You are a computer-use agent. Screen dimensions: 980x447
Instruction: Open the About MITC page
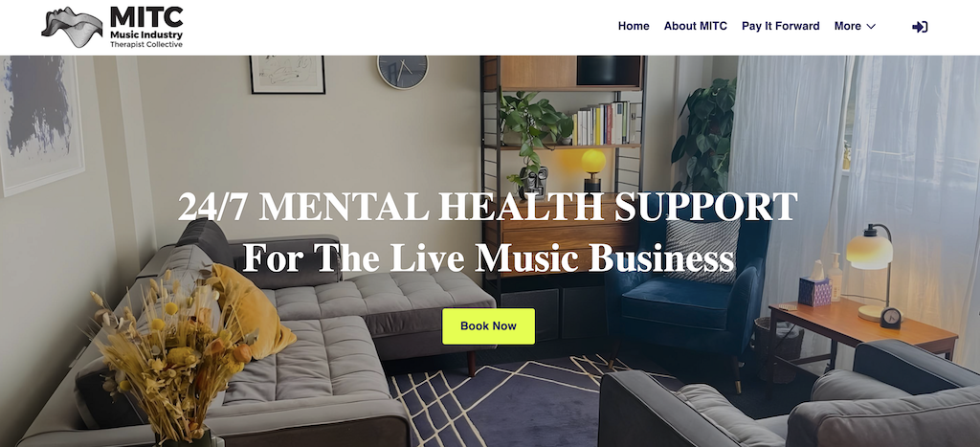tap(696, 26)
